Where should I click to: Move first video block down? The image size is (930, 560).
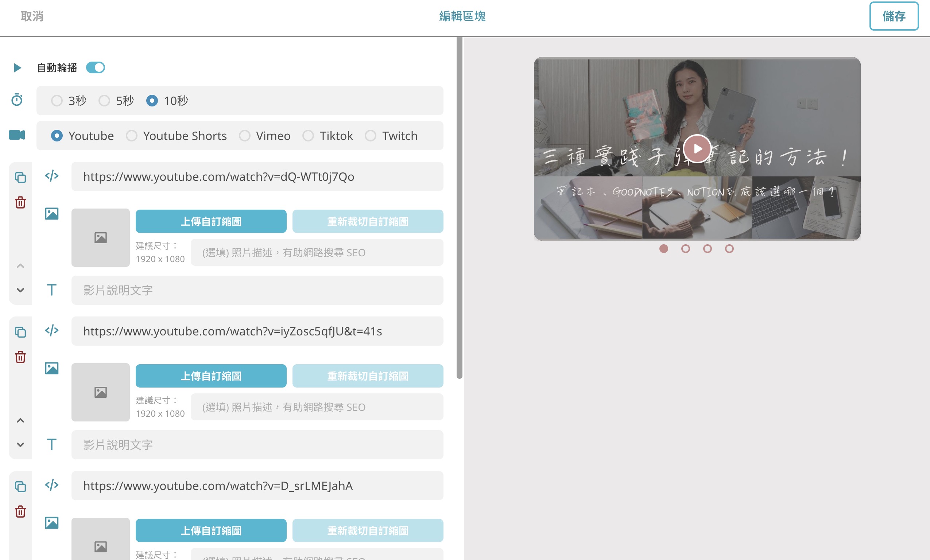point(20,290)
